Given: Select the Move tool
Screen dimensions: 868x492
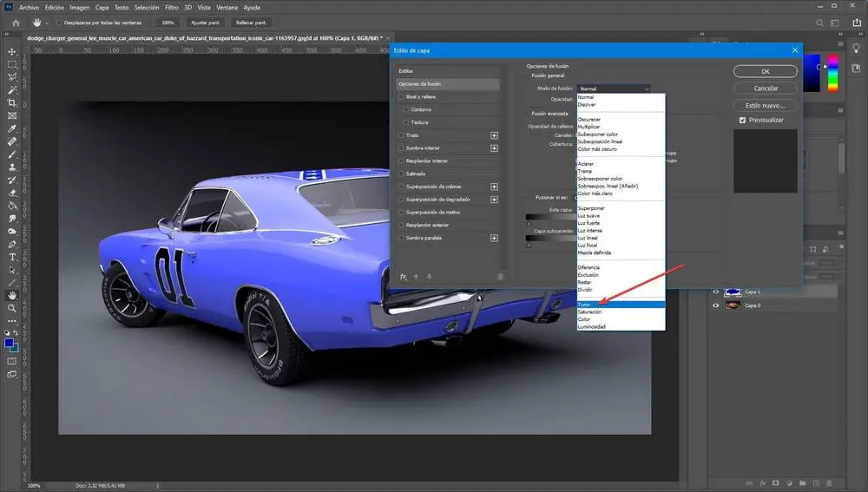Looking at the screenshot, I should point(12,52).
